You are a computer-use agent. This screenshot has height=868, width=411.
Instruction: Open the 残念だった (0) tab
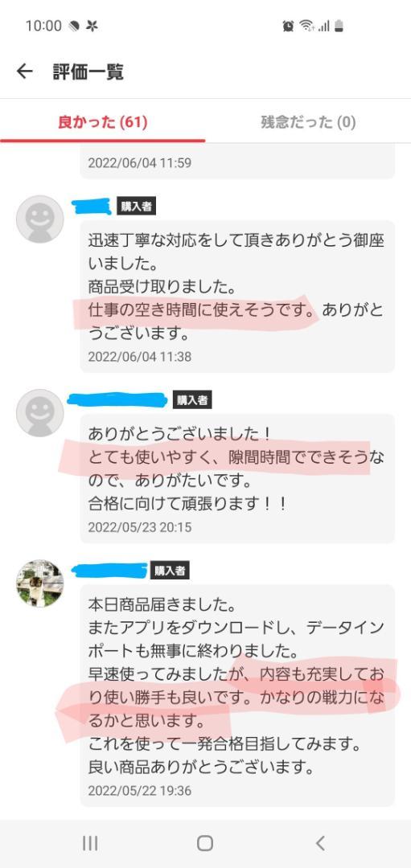coord(308,122)
